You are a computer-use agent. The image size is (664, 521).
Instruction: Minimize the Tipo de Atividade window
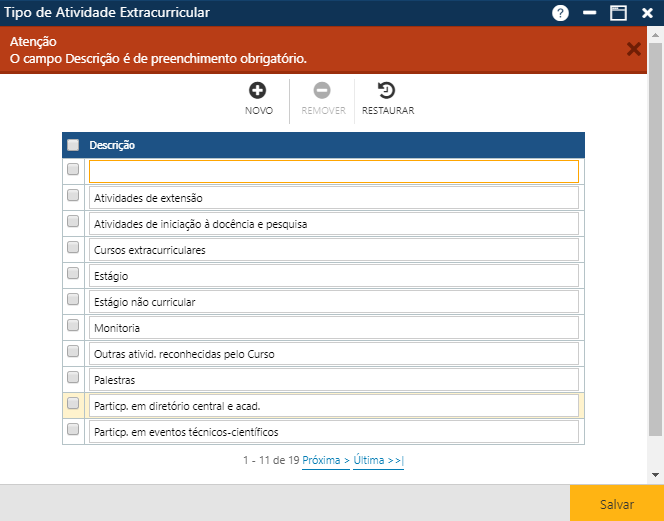point(589,13)
